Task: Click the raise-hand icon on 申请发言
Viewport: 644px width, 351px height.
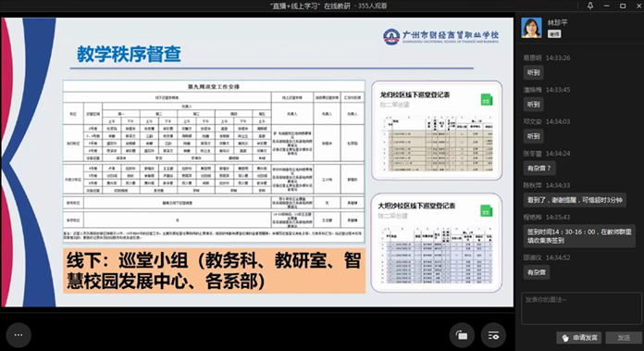Action: (565, 338)
